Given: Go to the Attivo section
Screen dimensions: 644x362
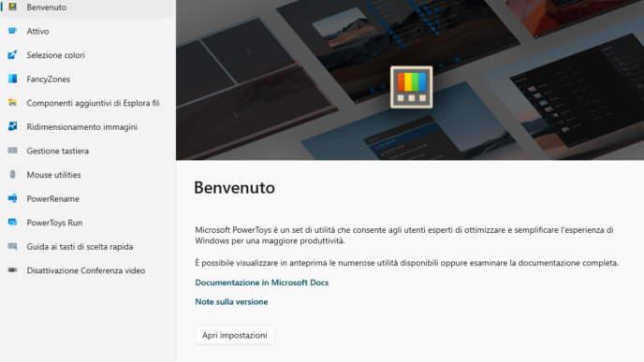Looking at the screenshot, I should [x=87, y=31].
